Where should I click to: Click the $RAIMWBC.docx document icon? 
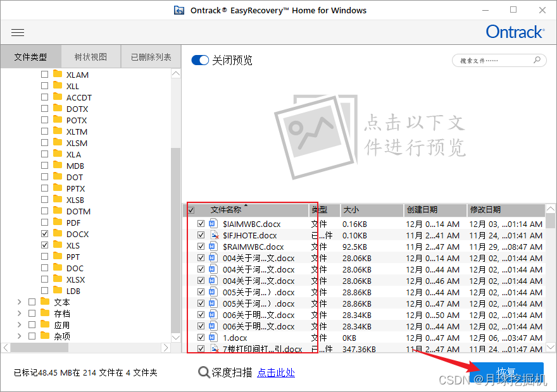[213, 247]
